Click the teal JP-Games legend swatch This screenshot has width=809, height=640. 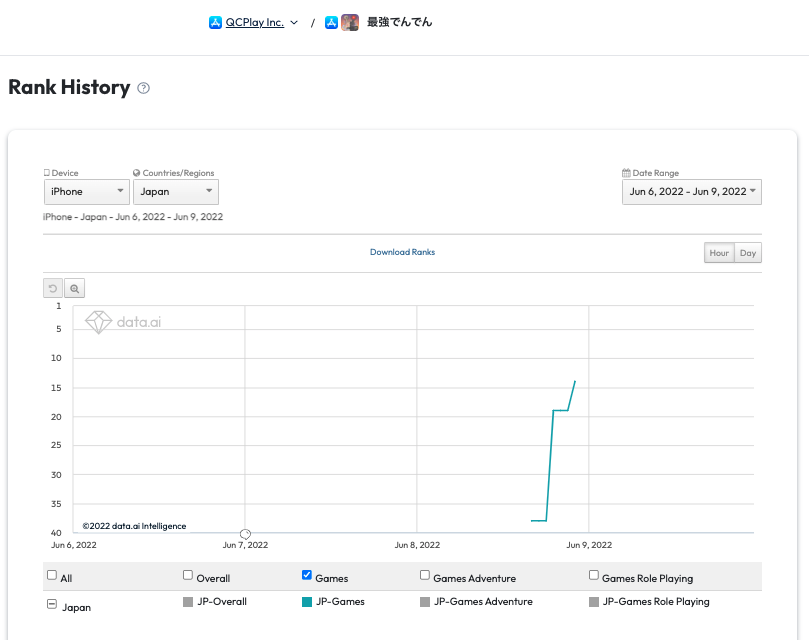pos(307,602)
